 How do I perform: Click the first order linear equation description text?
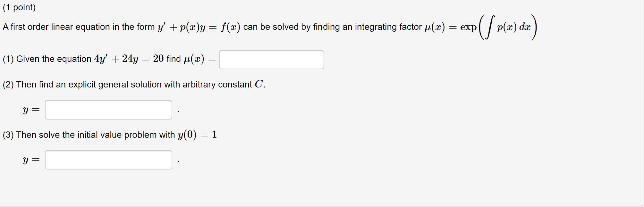point(77,27)
